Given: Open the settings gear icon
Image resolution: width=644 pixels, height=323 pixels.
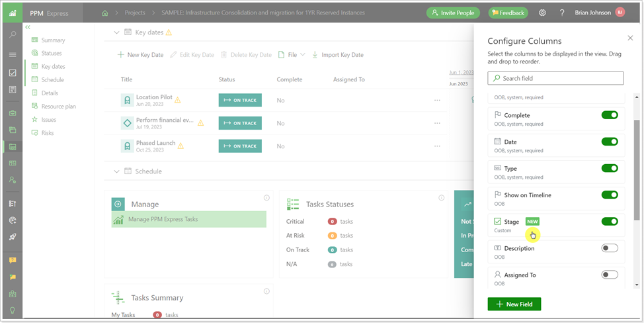Looking at the screenshot, I should click(542, 13).
